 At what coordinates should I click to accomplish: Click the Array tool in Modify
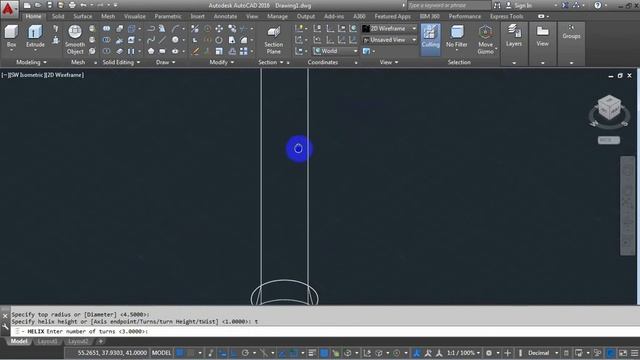point(244,51)
